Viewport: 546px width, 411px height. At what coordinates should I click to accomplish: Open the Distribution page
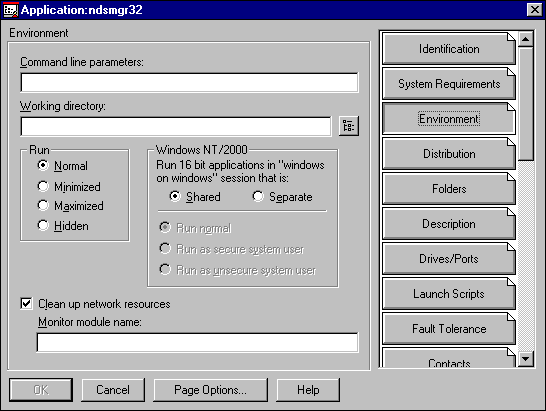tap(449, 154)
